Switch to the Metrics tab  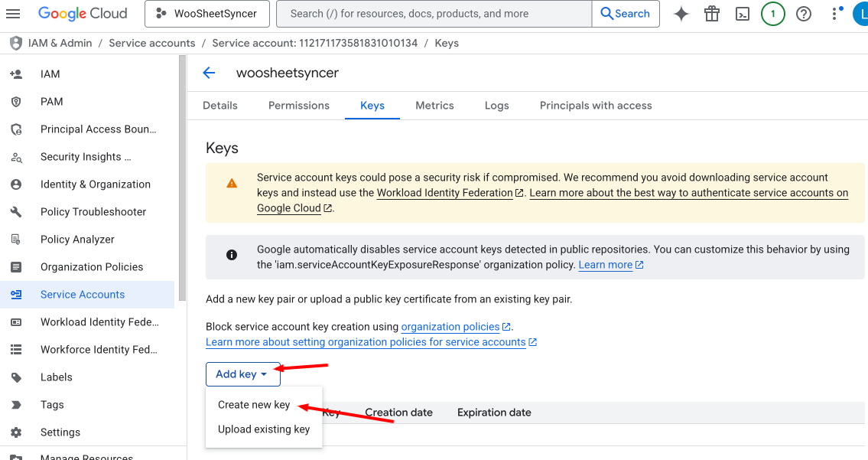pyautogui.click(x=434, y=106)
